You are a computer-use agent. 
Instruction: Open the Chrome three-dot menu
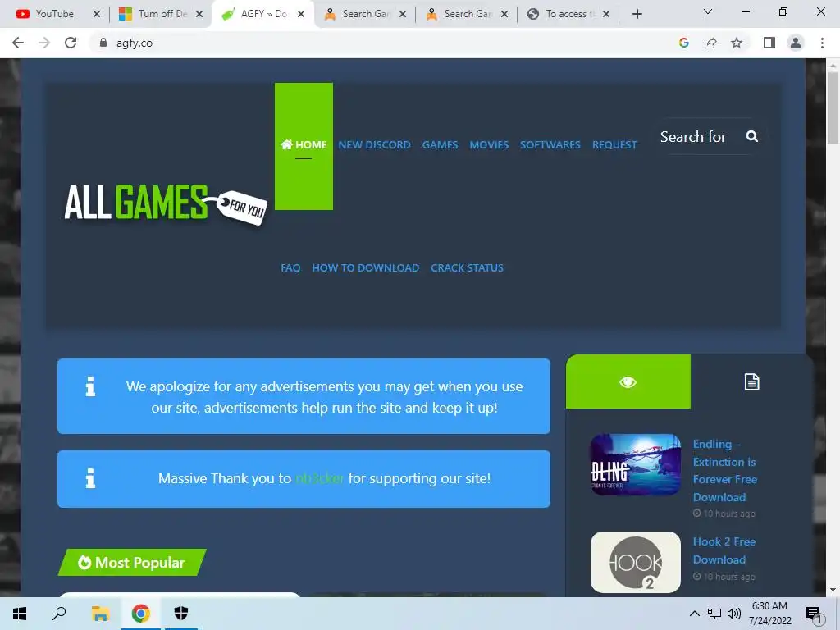(822, 43)
